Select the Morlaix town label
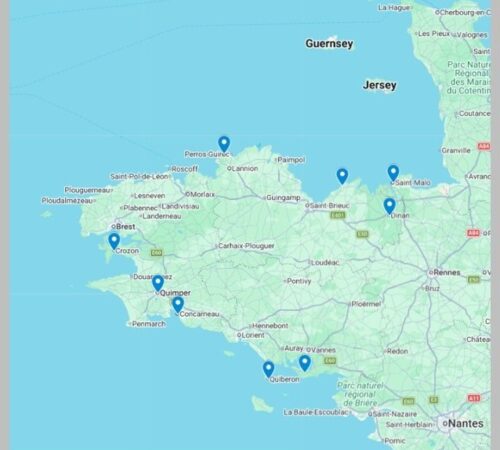This screenshot has width=500, height=450. (202, 194)
